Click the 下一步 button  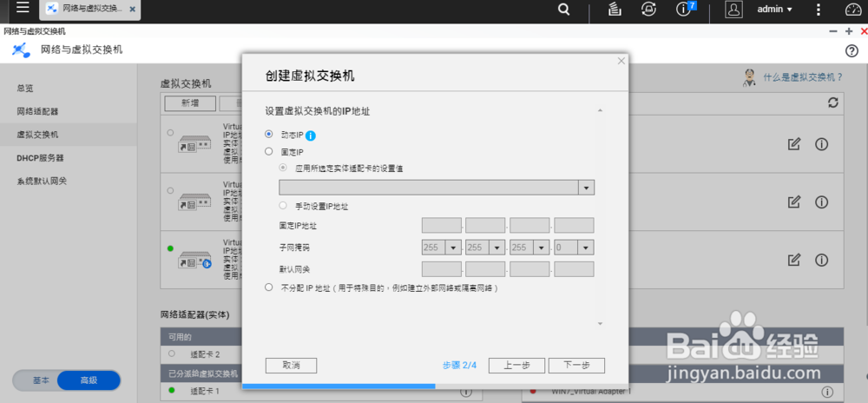[x=576, y=366]
